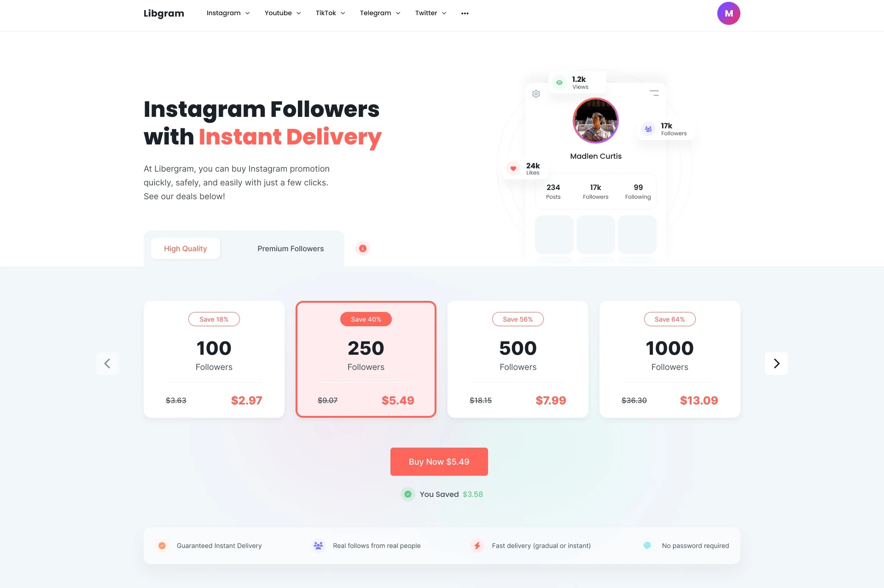884x588 pixels.
Task: Click Buy Now $5.49 button
Action: 439,461
